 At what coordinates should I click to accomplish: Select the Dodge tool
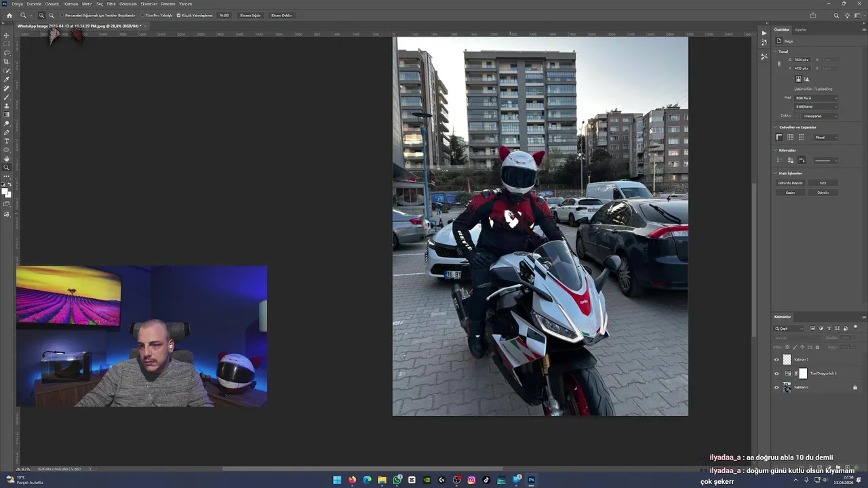[x=7, y=123]
